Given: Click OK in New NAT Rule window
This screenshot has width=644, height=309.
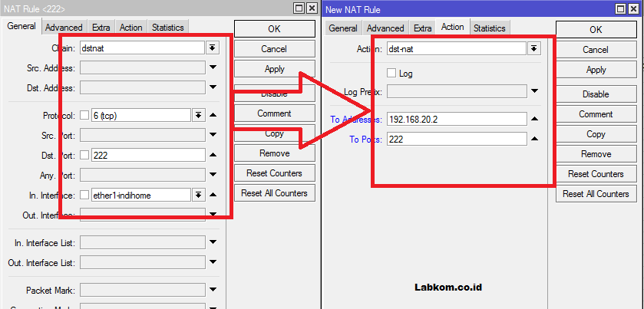Looking at the screenshot, I should pos(596,30).
